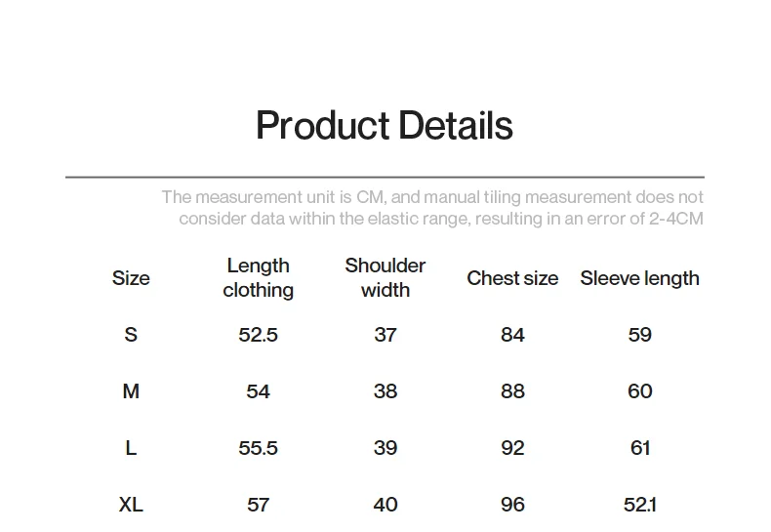The height and width of the screenshot is (532, 771).
Task: Select the M size row label
Action: point(131,391)
